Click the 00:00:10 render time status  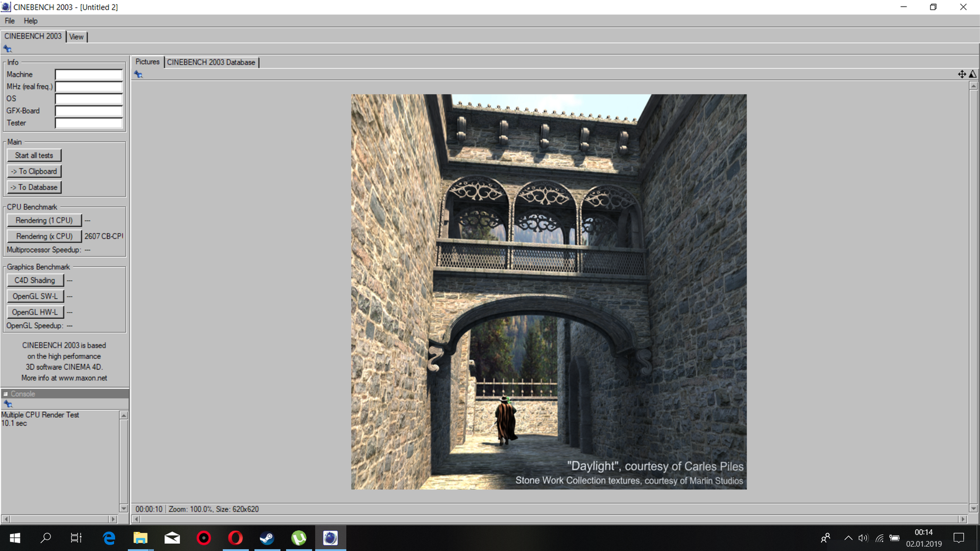coord(149,509)
